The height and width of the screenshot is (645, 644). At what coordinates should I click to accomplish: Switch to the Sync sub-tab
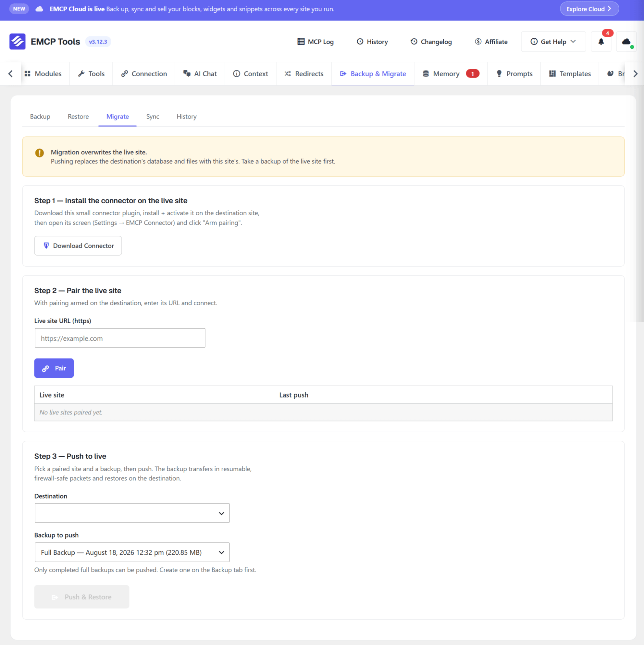(153, 117)
